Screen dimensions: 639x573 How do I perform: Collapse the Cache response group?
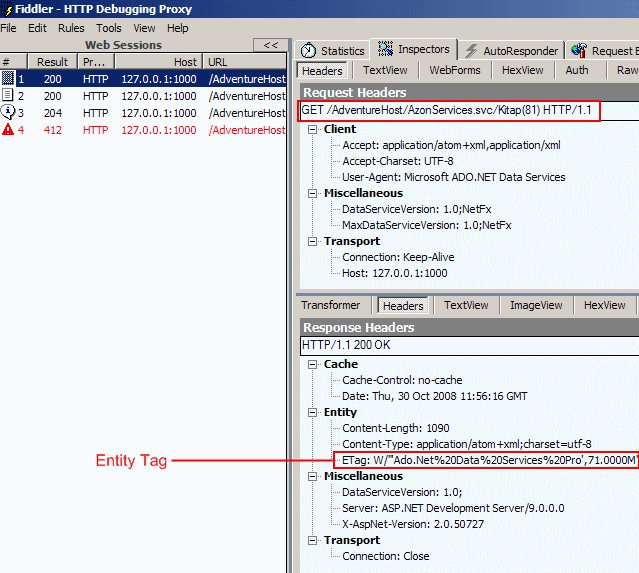(313, 364)
